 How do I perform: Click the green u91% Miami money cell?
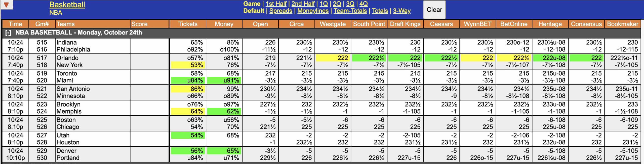point(224,80)
